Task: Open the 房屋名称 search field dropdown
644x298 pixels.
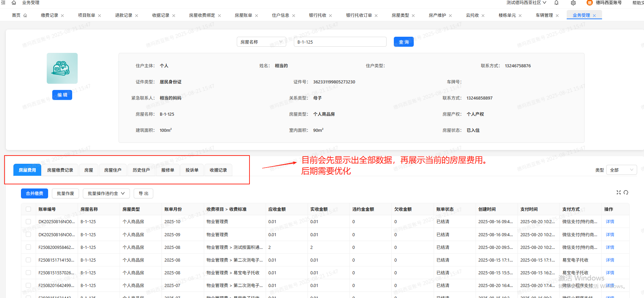Action: pyautogui.click(x=261, y=42)
